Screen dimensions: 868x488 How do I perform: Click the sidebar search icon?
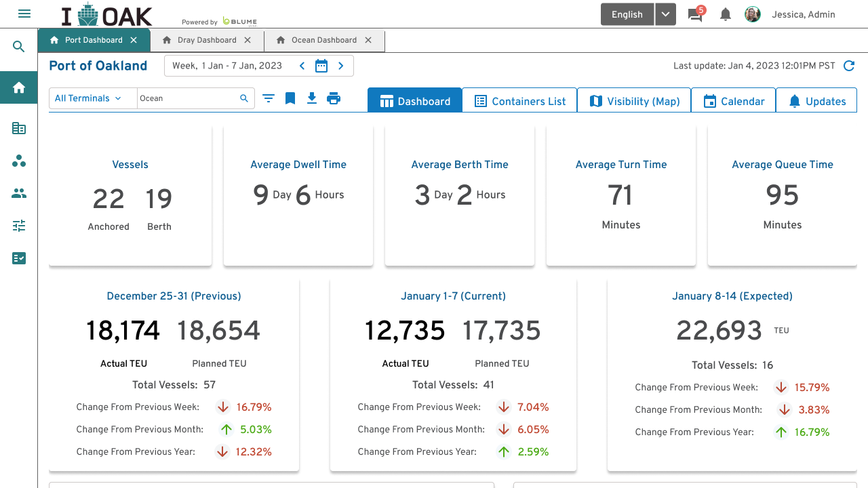click(x=19, y=47)
